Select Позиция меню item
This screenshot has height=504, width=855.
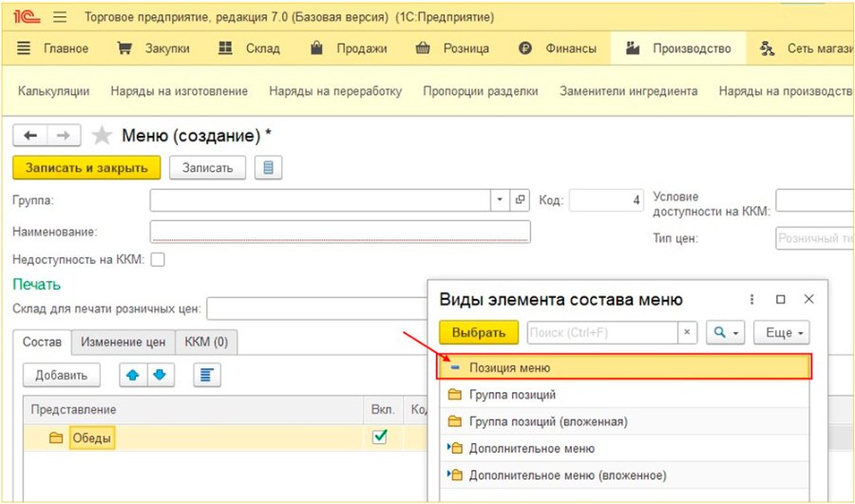coord(624,367)
